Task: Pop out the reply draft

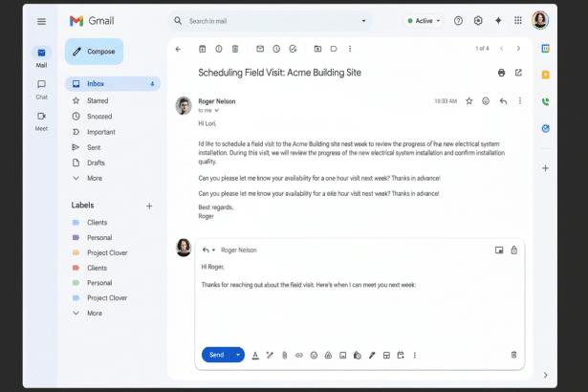Action: tap(499, 250)
